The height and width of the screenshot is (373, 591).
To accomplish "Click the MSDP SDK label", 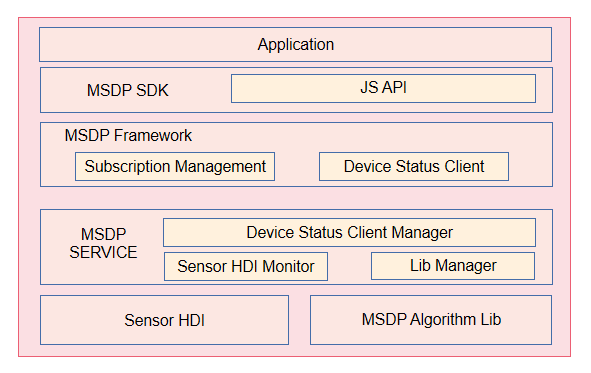I will click(127, 90).
